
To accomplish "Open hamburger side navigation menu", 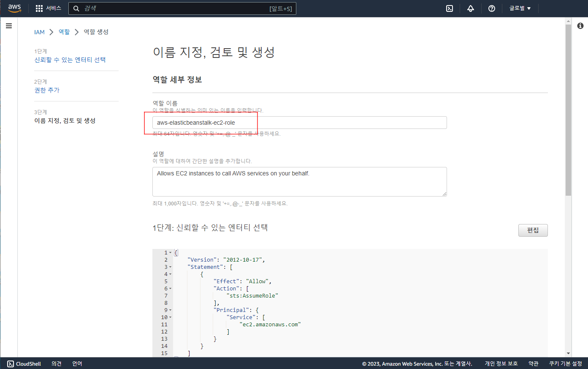I will [x=9, y=26].
